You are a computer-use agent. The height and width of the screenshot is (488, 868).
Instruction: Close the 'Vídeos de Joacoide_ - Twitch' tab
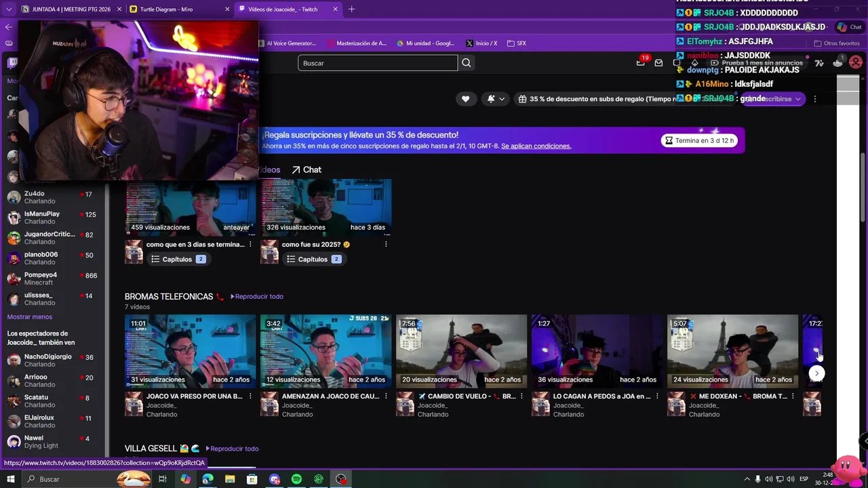[x=335, y=9]
